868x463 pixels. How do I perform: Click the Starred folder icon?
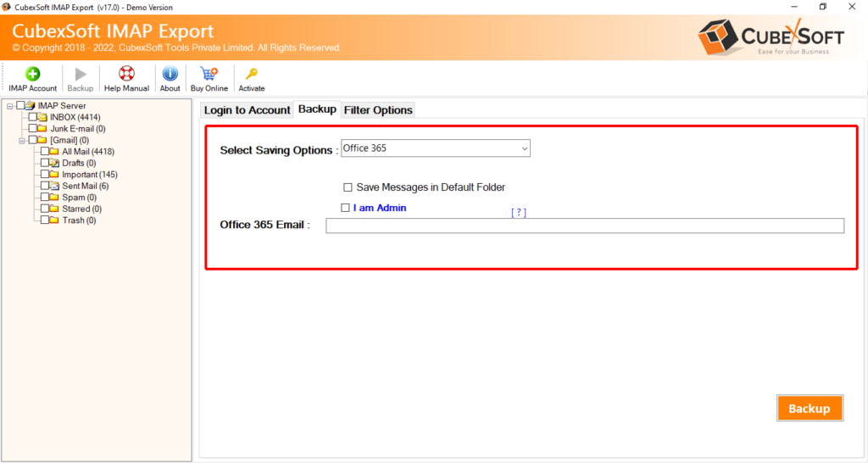coord(54,209)
